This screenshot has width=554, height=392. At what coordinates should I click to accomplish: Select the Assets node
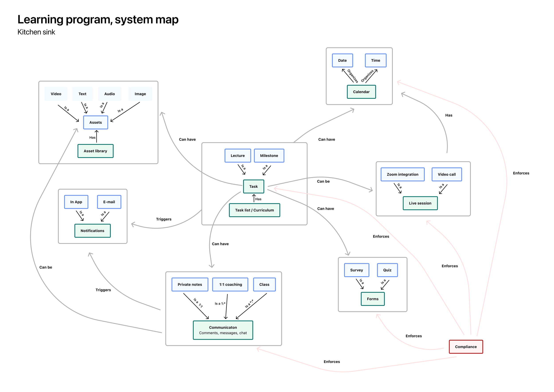pos(96,122)
